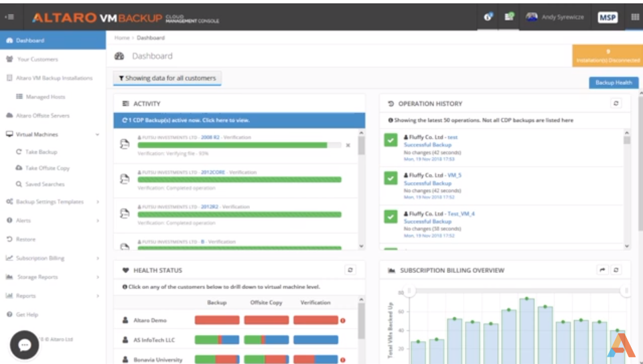Open Your Customers in the sidebar

(x=37, y=60)
